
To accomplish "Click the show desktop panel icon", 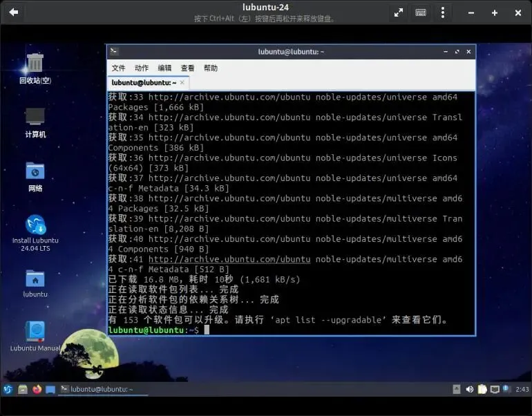I will click(x=50, y=390).
